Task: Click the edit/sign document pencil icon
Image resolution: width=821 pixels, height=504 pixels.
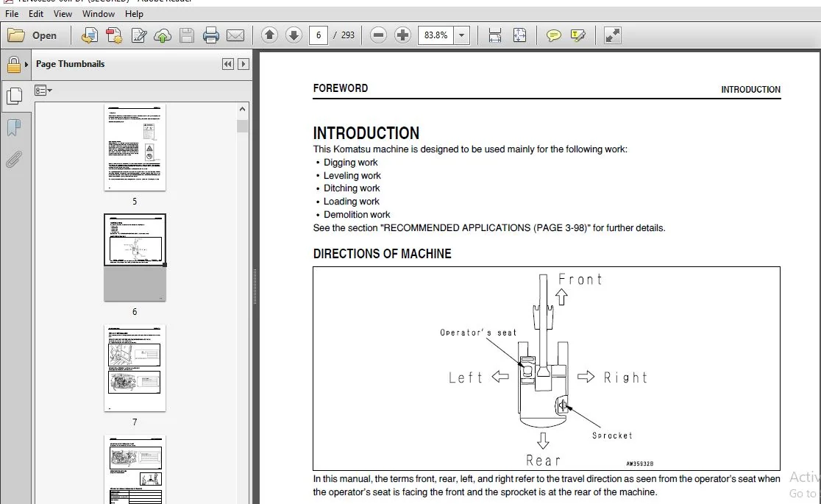Action: point(139,35)
